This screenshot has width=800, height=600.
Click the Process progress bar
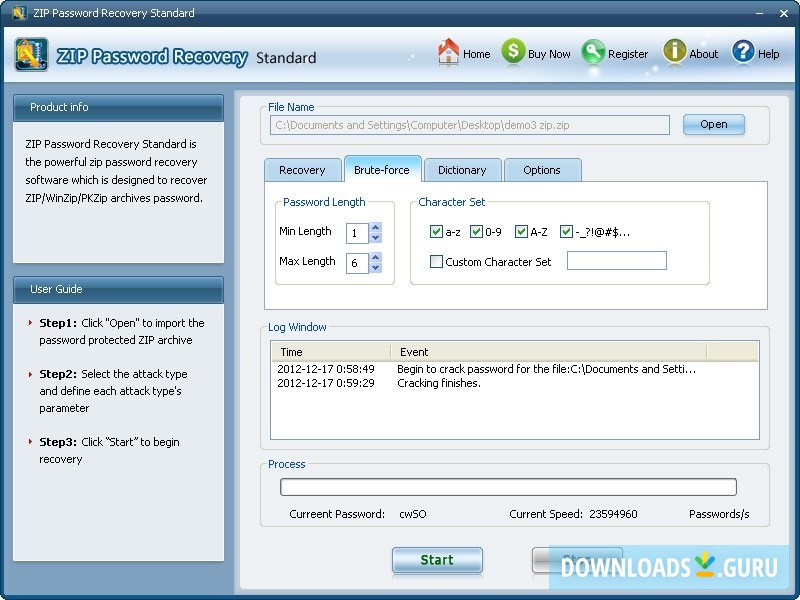508,487
